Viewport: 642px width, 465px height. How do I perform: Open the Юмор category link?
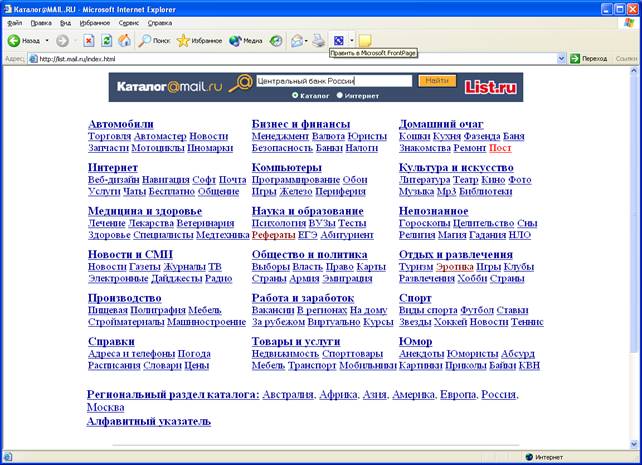click(x=416, y=341)
